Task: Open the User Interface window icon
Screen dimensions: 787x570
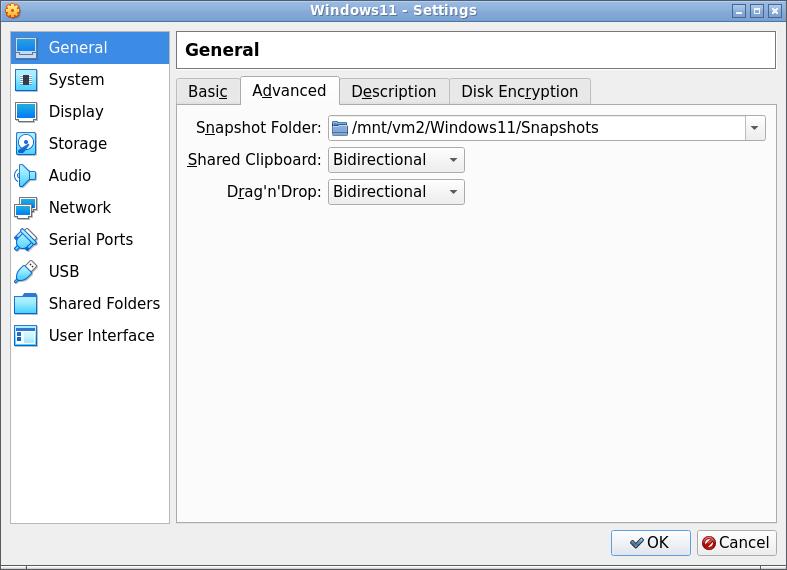Action: pyautogui.click(x=26, y=336)
